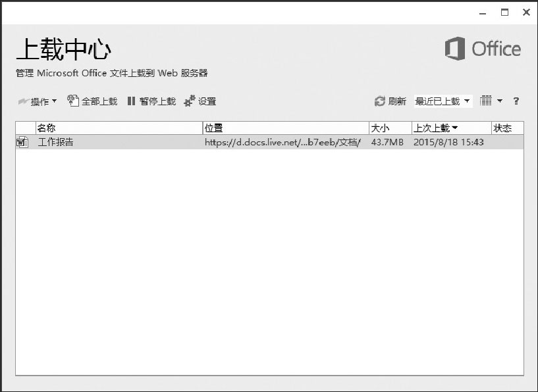The image size is (538, 392).
Task: Click the 2015/8/18 15:43 upload time cell
Action: [x=448, y=142]
